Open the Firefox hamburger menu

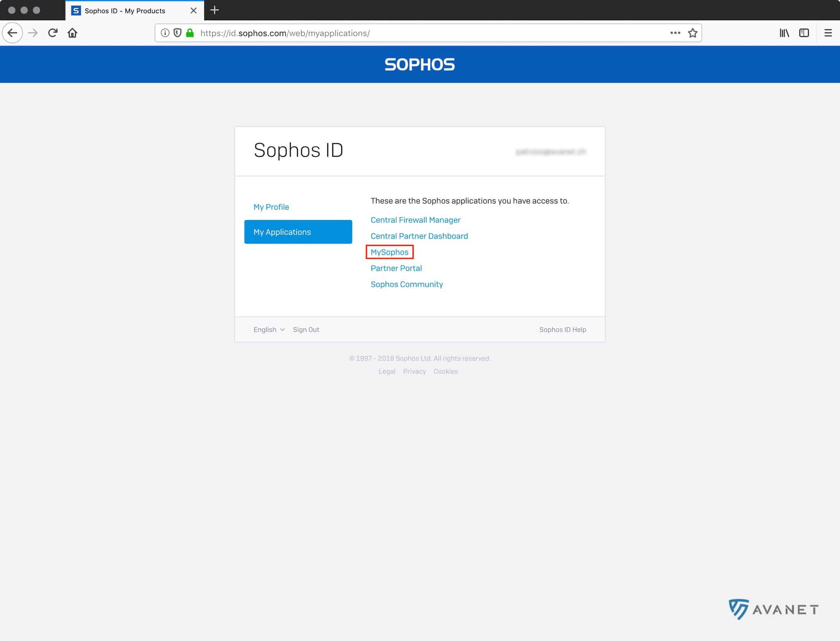828,33
